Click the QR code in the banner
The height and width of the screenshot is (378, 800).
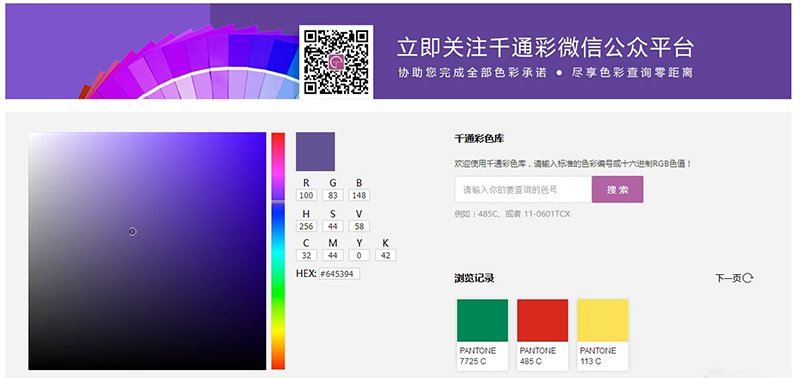[x=336, y=62]
